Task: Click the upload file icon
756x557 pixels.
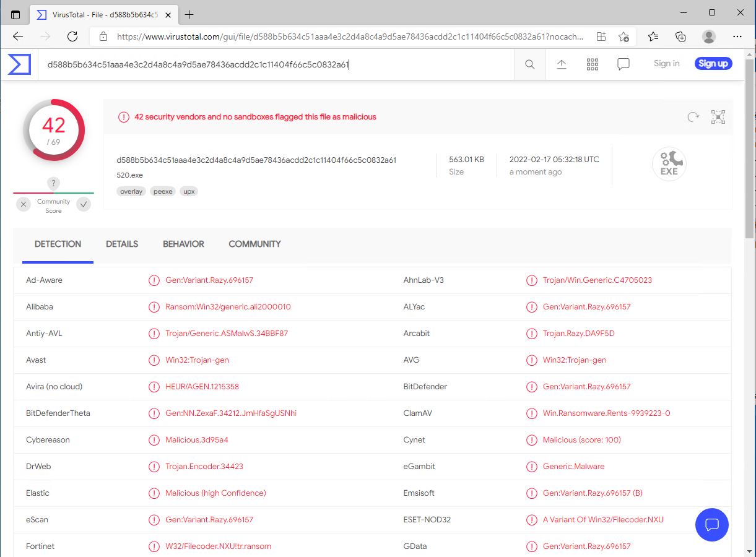Action: (x=562, y=64)
